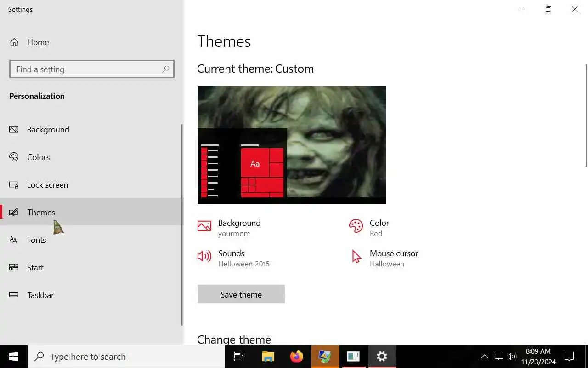Click the red Mouse cursor arrow icon
Image resolution: width=588 pixels, height=368 pixels.
click(356, 256)
